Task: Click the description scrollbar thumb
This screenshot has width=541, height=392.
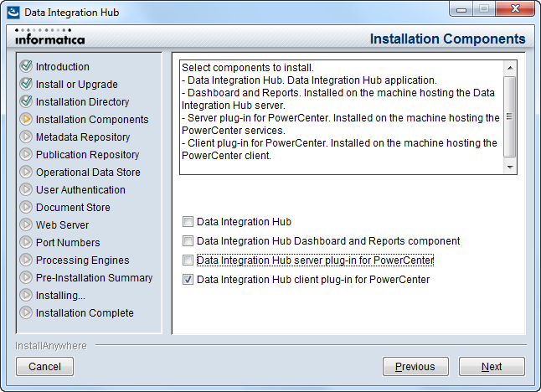Action: pyautogui.click(x=510, y=116)
